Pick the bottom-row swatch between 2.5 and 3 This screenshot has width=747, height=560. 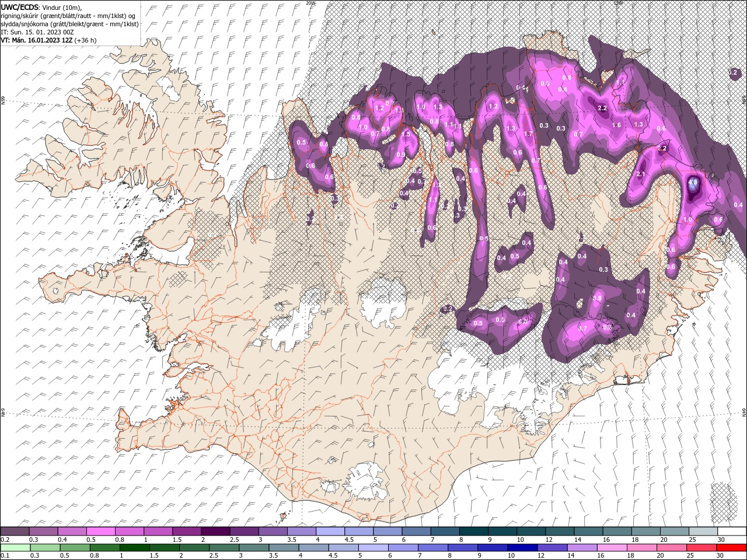pos(224,548)
